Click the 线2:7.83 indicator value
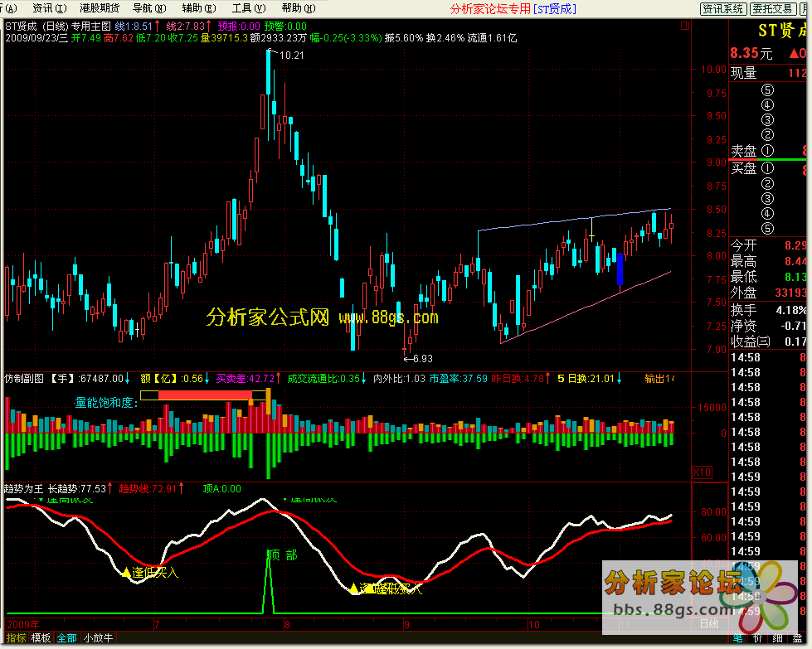812x649 pixels. (x=186, y=26)
